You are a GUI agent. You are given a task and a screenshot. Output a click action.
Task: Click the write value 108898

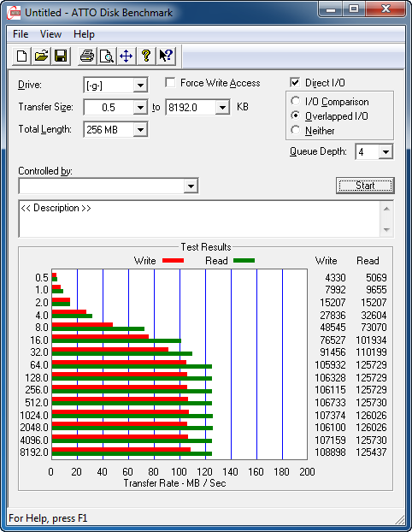coord(330,452)
